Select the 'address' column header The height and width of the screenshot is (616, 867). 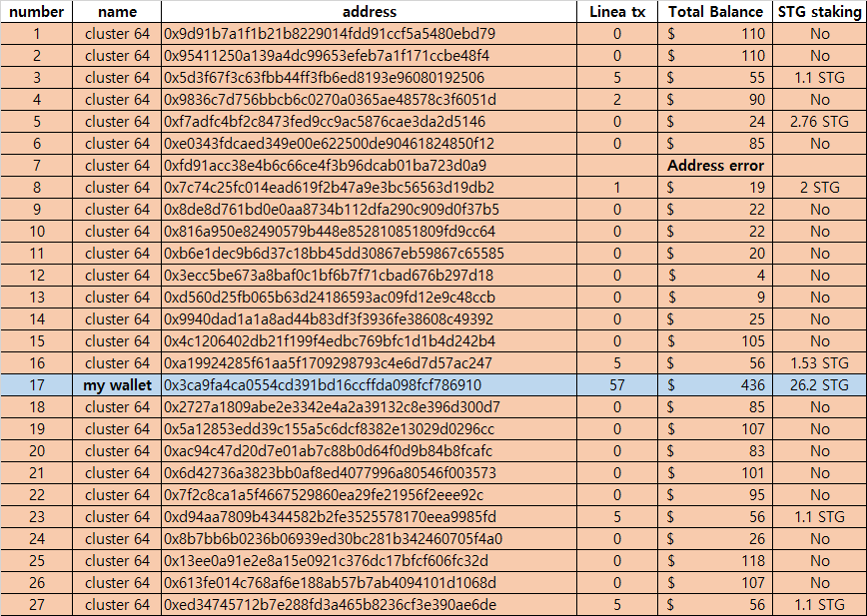coord(370,12)
